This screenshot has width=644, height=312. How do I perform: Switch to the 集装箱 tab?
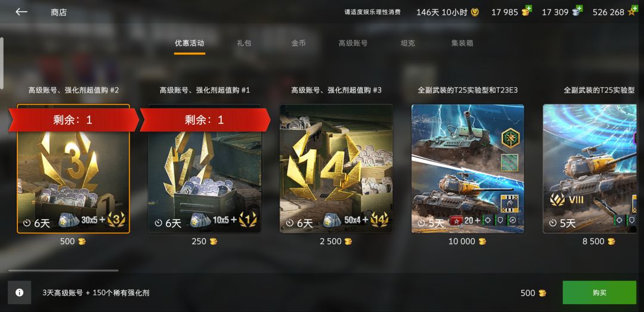pos(462,43)
